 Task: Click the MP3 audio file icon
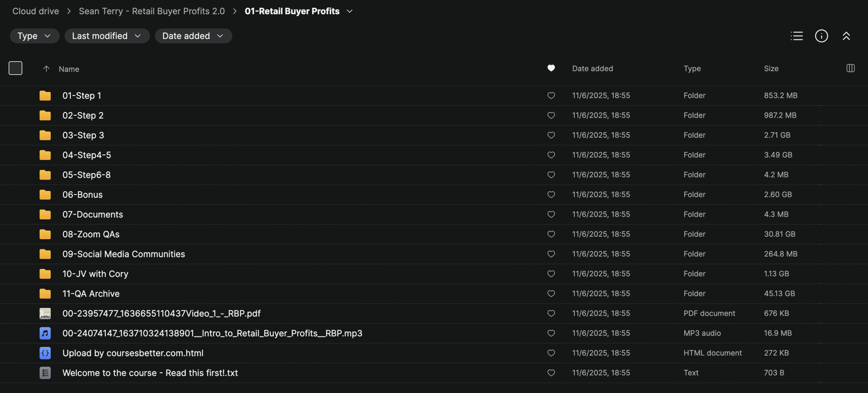coord(45,333)
